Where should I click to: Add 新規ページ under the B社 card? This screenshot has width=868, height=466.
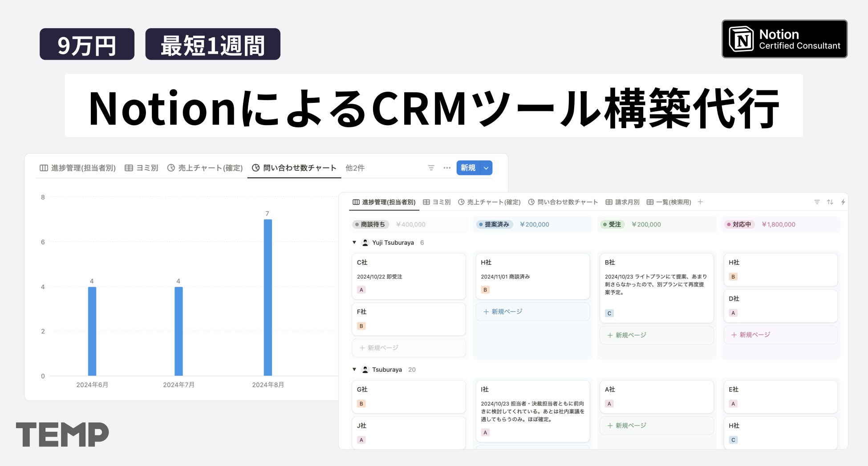[657, 335]
